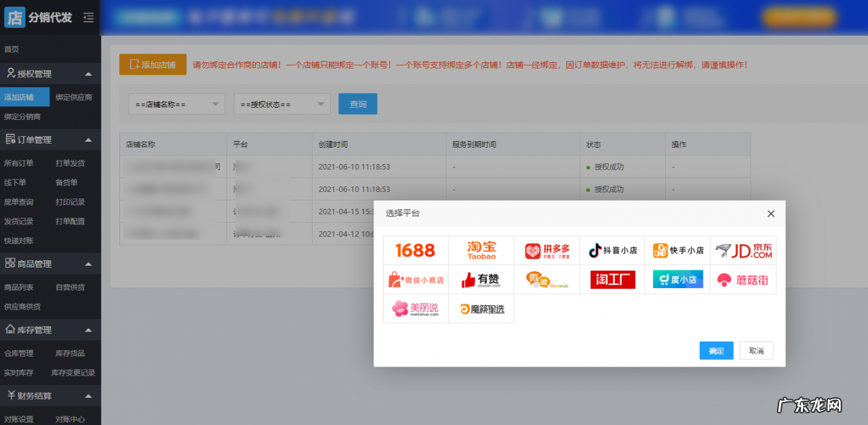
Task: Select the 拼多多 platform icon
Action: click(x=547, y=249)
